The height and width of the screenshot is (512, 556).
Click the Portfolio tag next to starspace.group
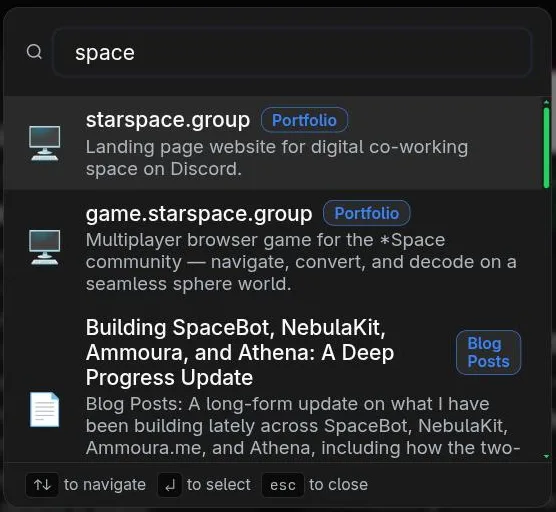pos(304,120)
